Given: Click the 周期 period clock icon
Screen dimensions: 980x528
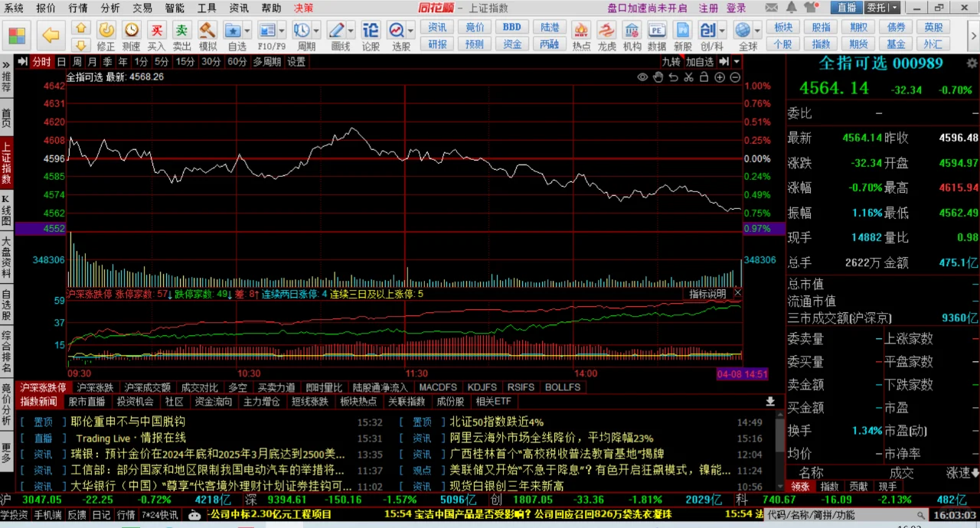Looking at the screenshot, I should (302, 31).
